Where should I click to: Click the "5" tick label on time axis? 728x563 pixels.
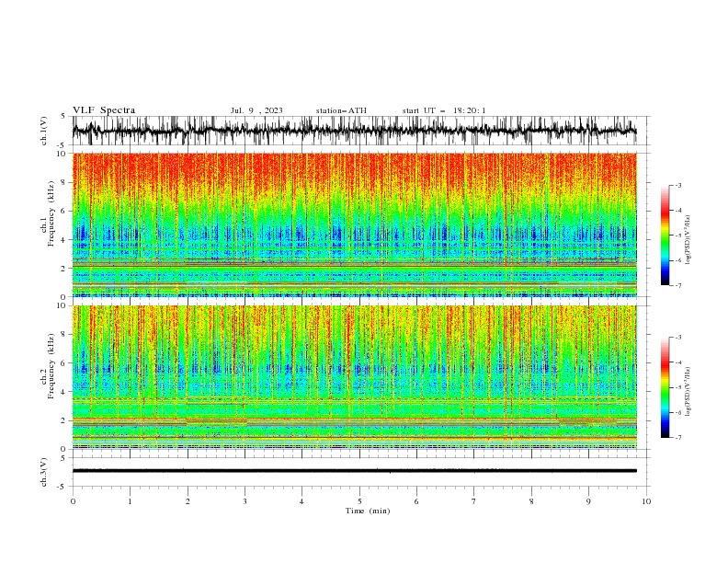pos(359,501)
